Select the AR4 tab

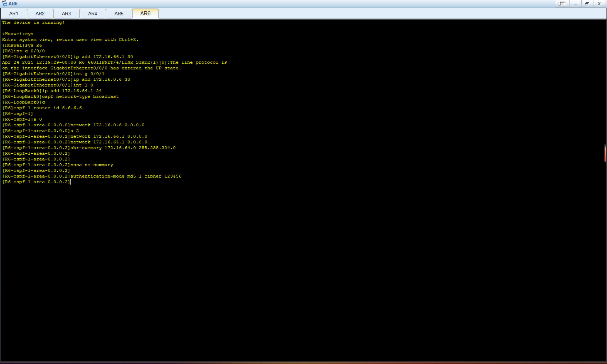[x=92, y=14]
